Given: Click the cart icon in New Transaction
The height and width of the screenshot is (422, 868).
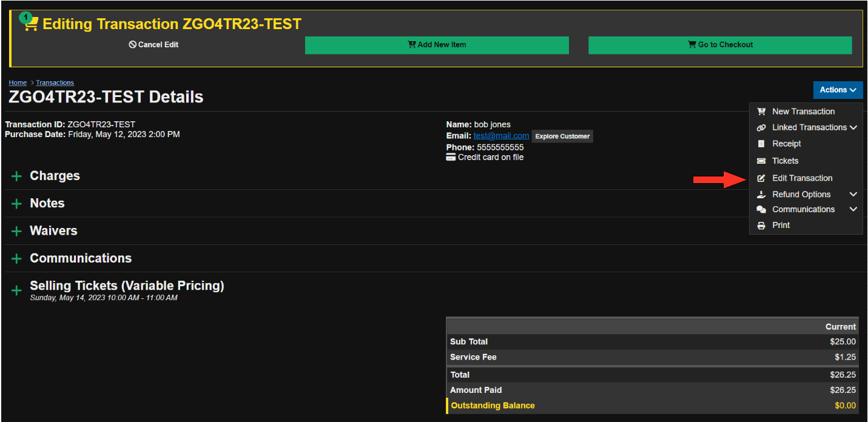Looking at the screenshot, I should click(x=761, y=112).
